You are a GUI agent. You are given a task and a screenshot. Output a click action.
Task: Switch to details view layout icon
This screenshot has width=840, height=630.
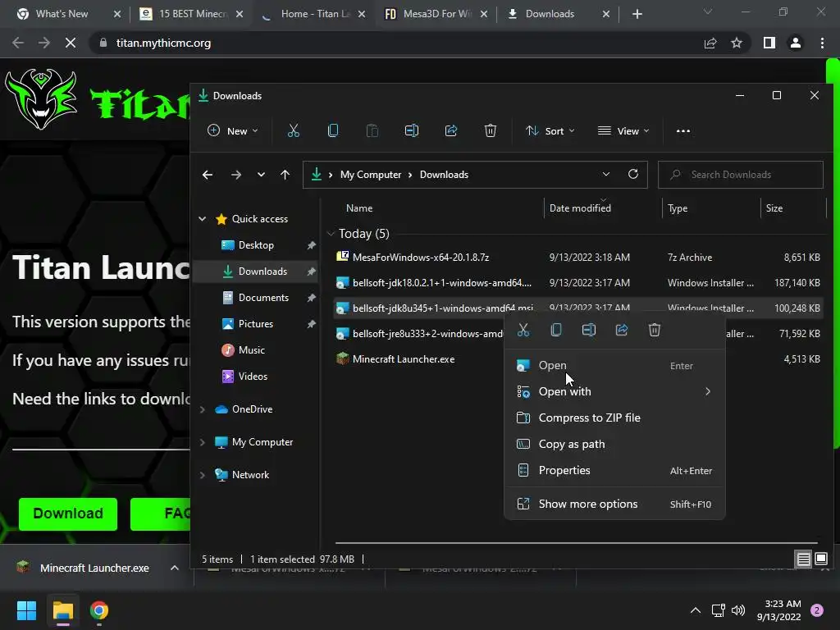click(804, 559)
